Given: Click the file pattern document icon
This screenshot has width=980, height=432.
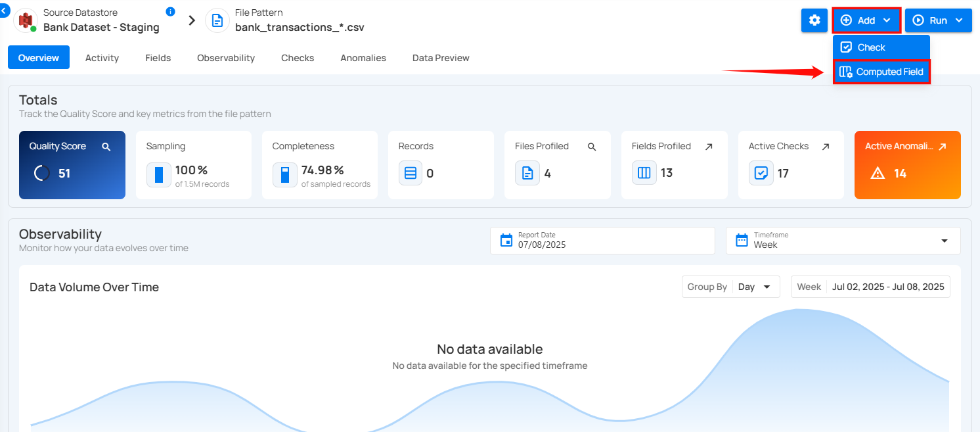Looking at the screenshot, I should pyautogui.click(x=217, y=20).
